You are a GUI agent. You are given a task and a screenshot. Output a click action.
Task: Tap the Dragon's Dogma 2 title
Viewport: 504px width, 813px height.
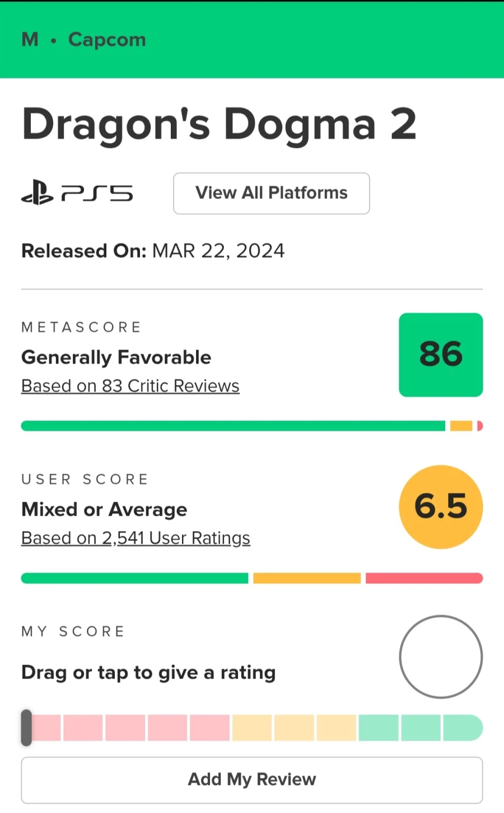coord(219,124)
